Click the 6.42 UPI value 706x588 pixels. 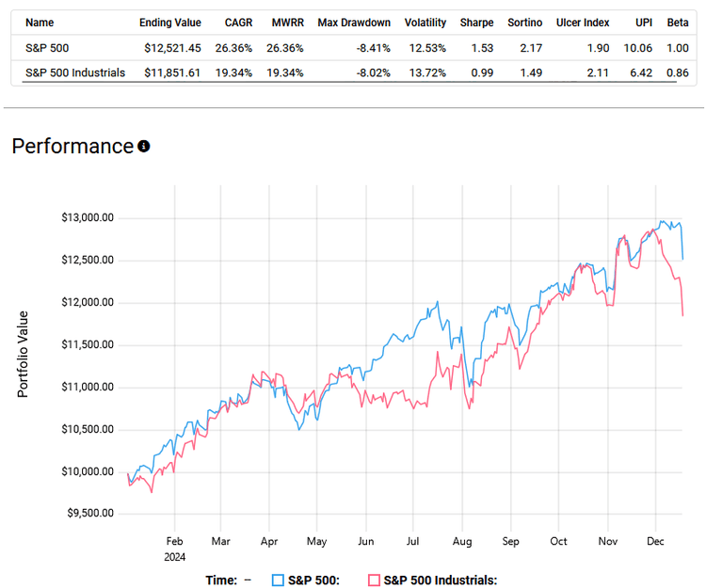(641, 72)
